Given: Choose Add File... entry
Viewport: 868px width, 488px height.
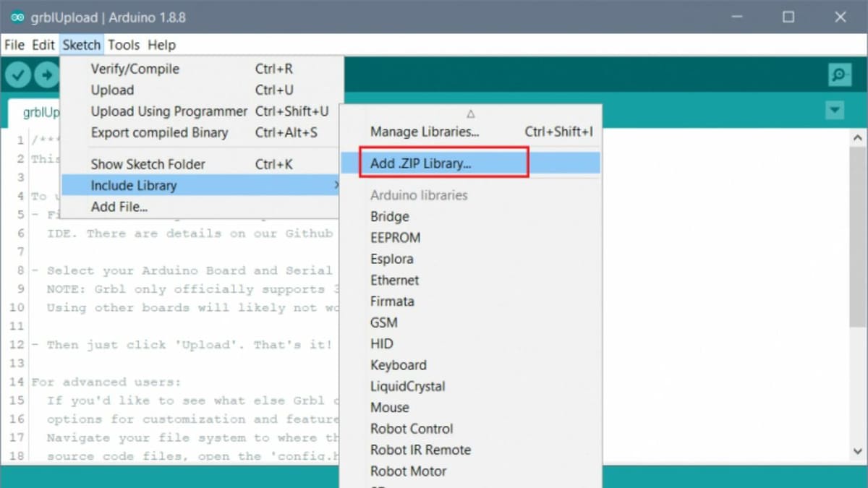Looking at the screenshot, I should [x=202, y=207].
